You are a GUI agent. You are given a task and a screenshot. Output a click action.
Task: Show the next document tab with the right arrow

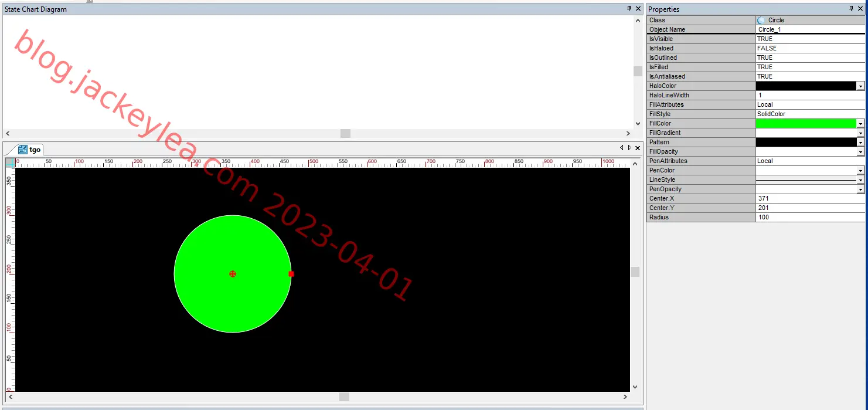(630, 148)
